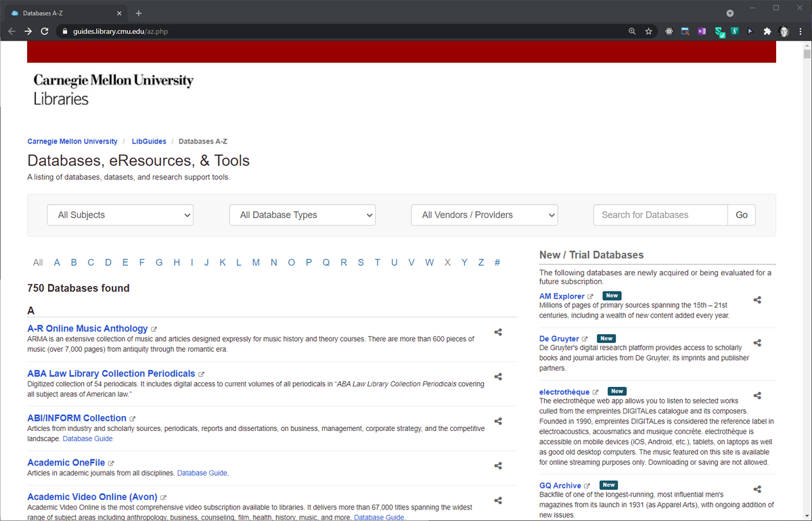The height and width of the screenshot is (521, 812).
Task: Open a new browser tab
Action: click(x=139, y=13)
